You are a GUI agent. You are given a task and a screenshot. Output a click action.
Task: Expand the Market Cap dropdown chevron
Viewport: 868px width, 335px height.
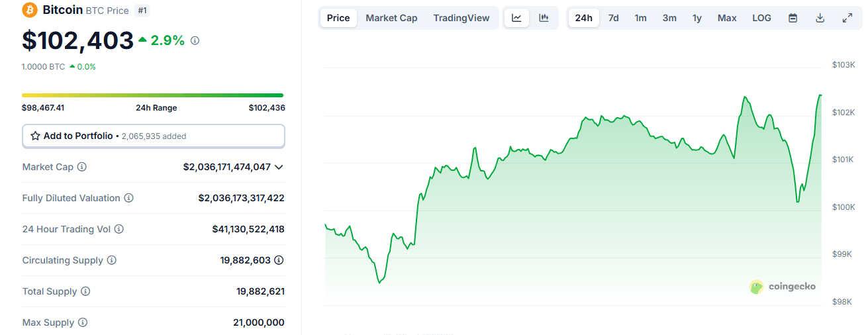pyautogui.click(x=279, y=167)
